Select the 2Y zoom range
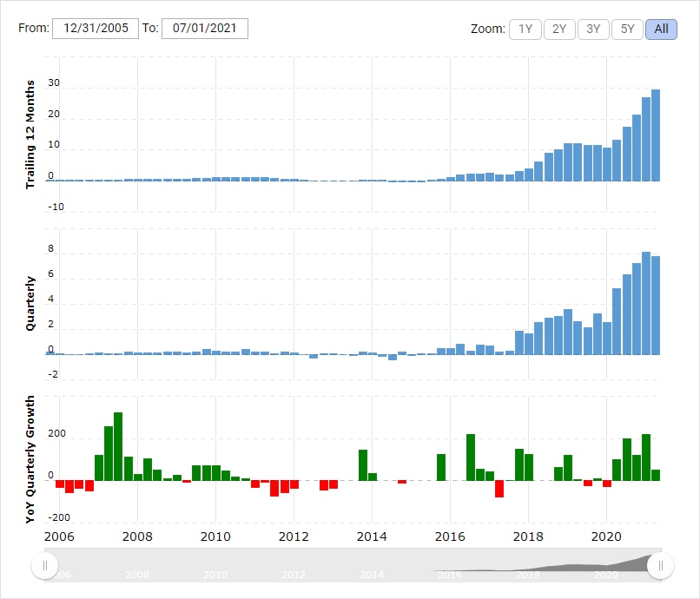The height and width of the screenshot is (599, 700). point(559,29)
